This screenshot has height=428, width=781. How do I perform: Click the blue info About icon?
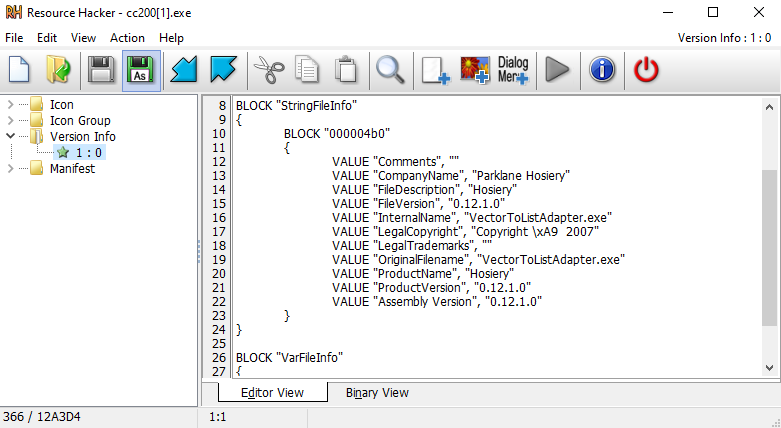coord(602,70)
